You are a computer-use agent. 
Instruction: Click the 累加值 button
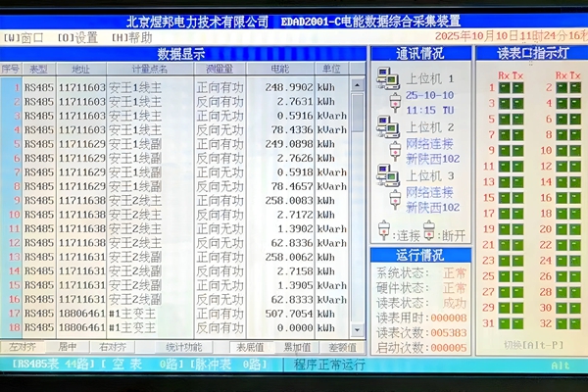[x=298, y=347]
